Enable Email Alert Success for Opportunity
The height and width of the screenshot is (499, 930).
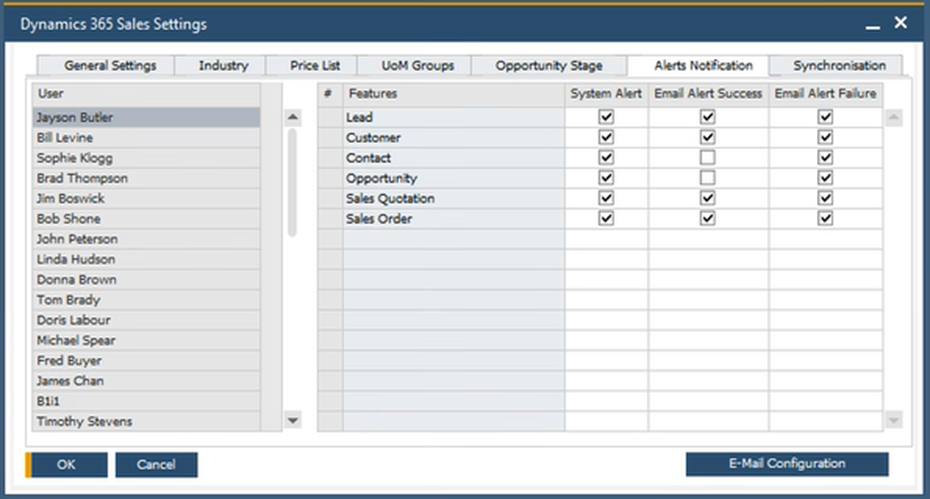tap(708, 178)
